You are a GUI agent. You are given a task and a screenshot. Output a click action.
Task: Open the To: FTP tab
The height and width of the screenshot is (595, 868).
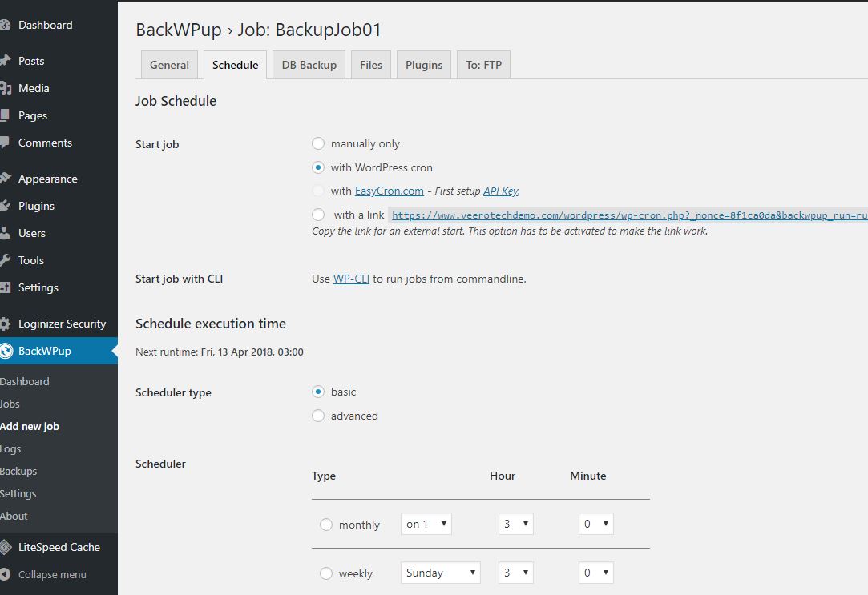tap(484, 65)
